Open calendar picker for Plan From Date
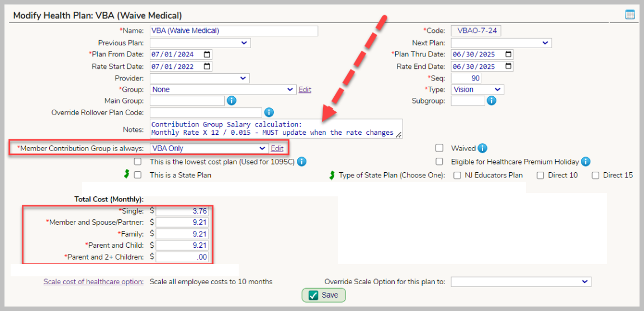The width and height of the screenshot is (644, 311). (207, 54)
